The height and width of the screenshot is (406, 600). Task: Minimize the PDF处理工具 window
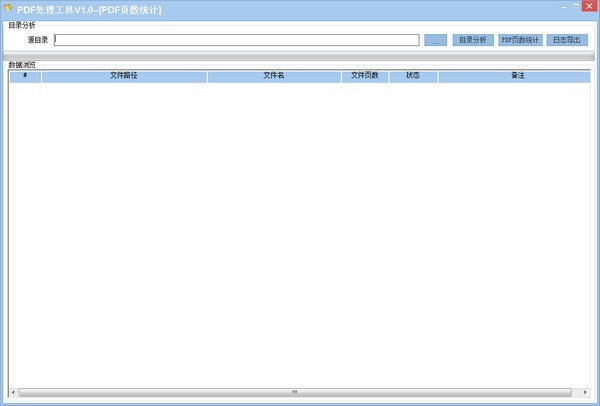[x=562, y=8]
